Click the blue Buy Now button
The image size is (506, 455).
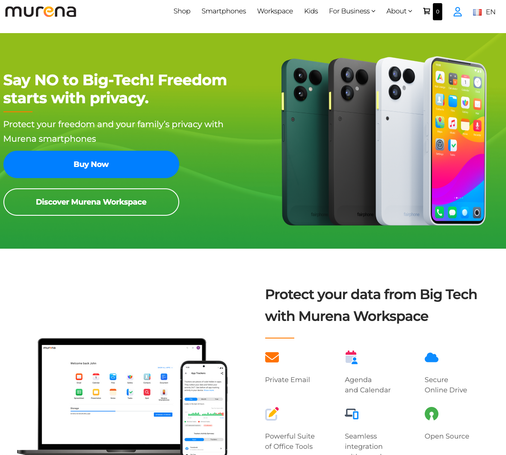click(91, 164)
